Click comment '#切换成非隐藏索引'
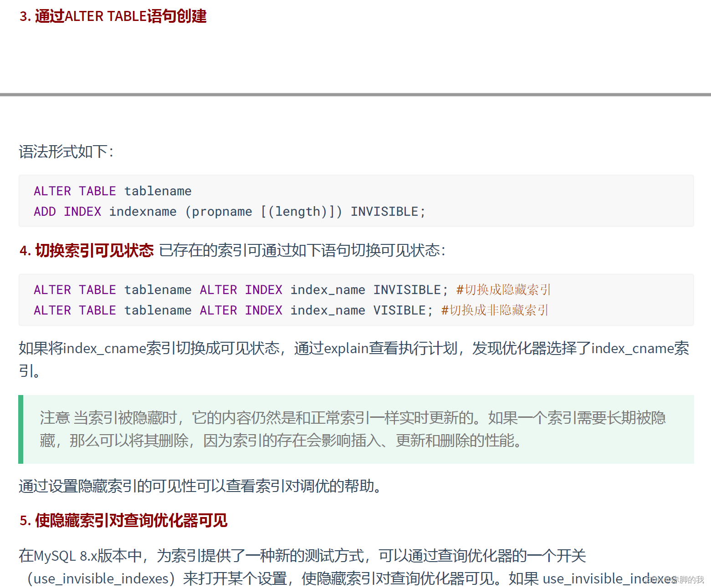This screenshot has height=588, width=711. click(495, 310)
